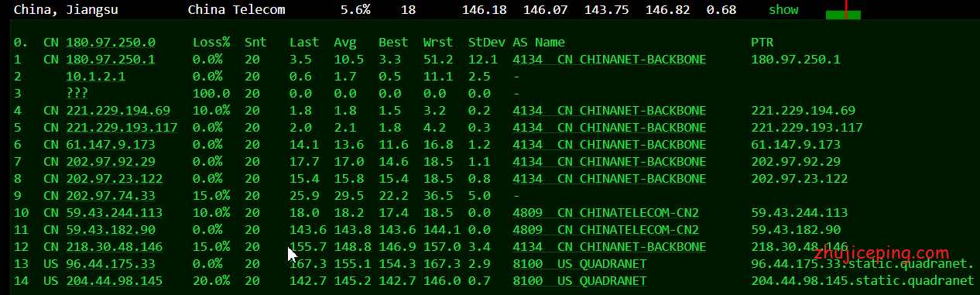This screenshot has width=980, height=295.
Task: Open IP link 96.44.175.33
Action: (111, 264)
